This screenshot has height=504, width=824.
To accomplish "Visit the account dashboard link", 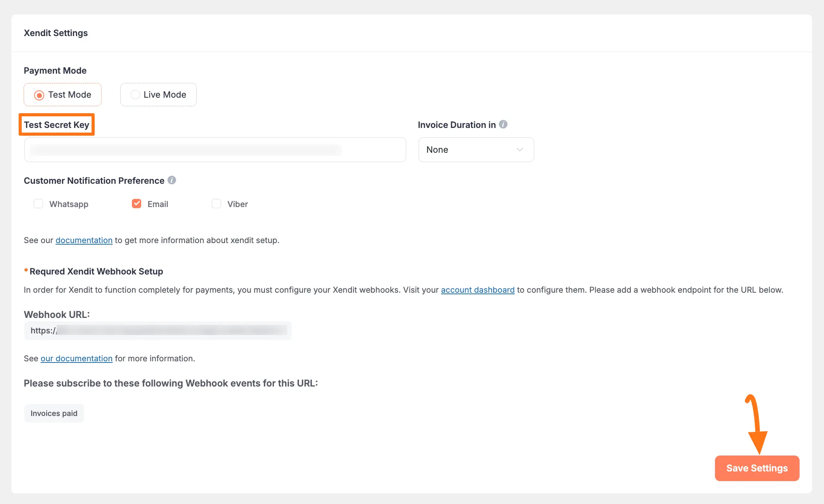I will (478, 290).
